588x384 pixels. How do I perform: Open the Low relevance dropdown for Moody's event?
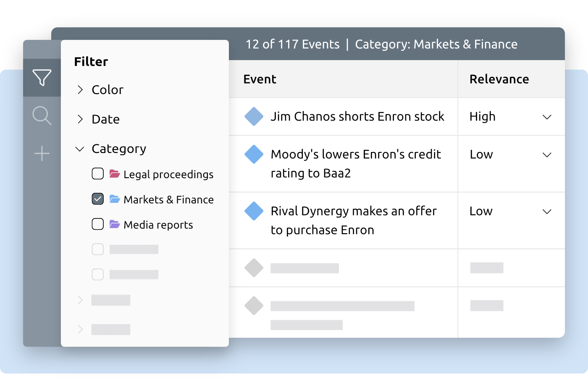[547, 155]
